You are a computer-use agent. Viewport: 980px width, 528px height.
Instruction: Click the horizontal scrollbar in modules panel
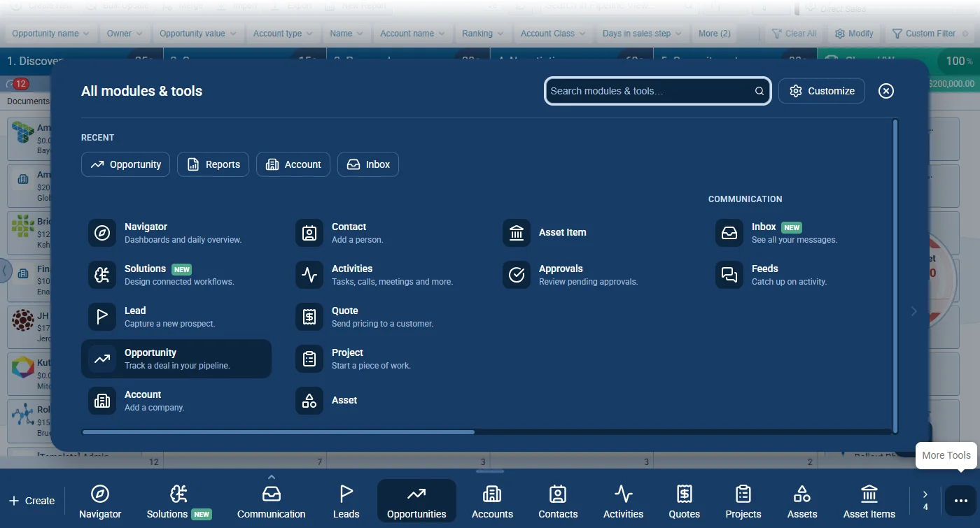279,432
